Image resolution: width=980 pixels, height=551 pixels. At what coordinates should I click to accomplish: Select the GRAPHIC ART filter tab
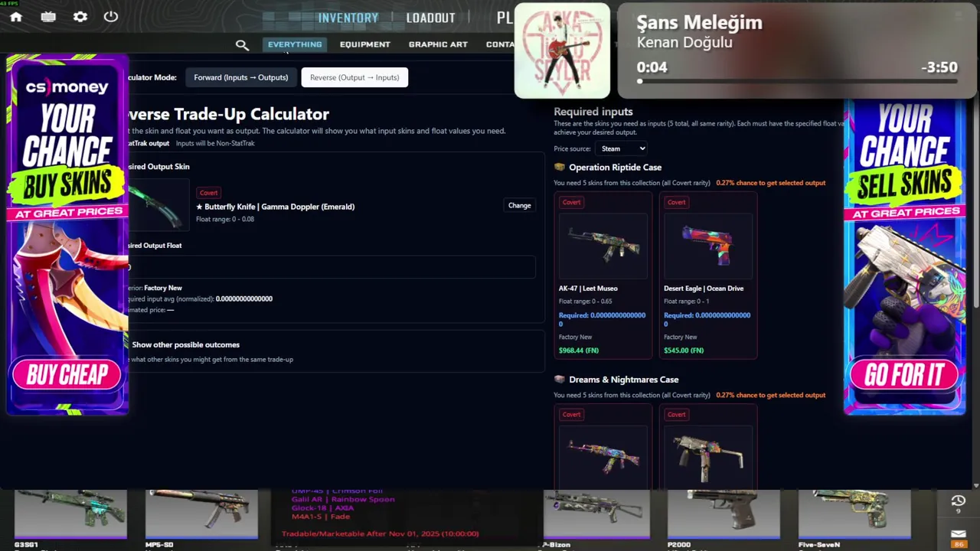[438, 44]
